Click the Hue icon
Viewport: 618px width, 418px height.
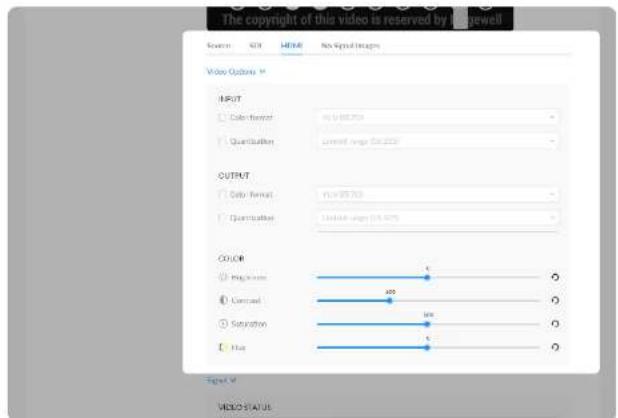pos(223,347)
